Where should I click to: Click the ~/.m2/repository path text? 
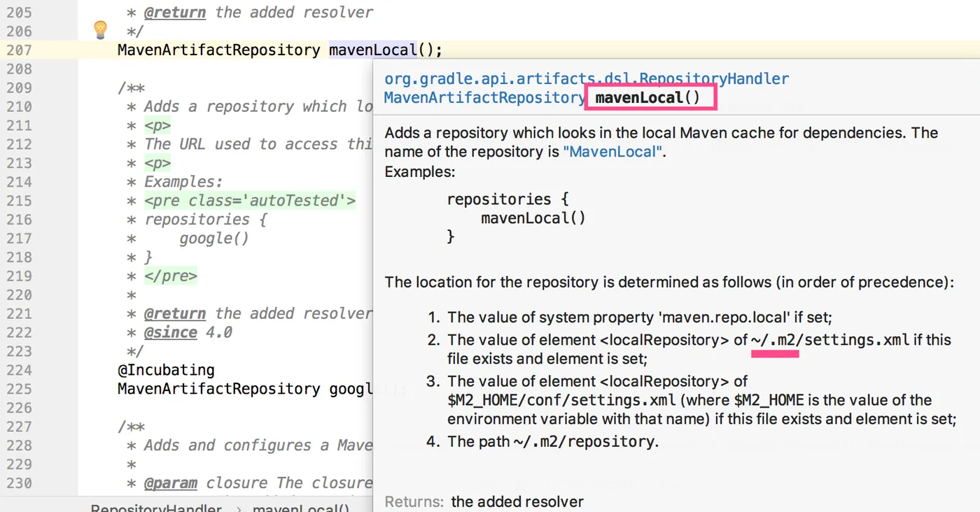(x=583, y=441)
